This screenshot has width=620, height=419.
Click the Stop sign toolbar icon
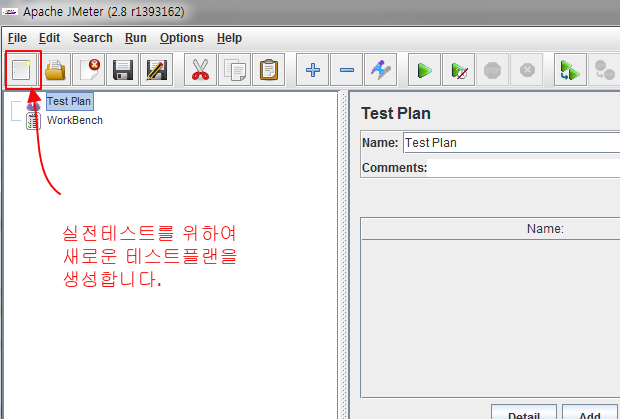point(492,70)
